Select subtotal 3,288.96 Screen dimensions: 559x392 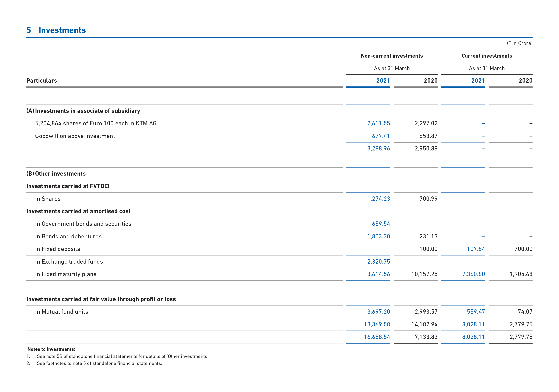(378, 149)
